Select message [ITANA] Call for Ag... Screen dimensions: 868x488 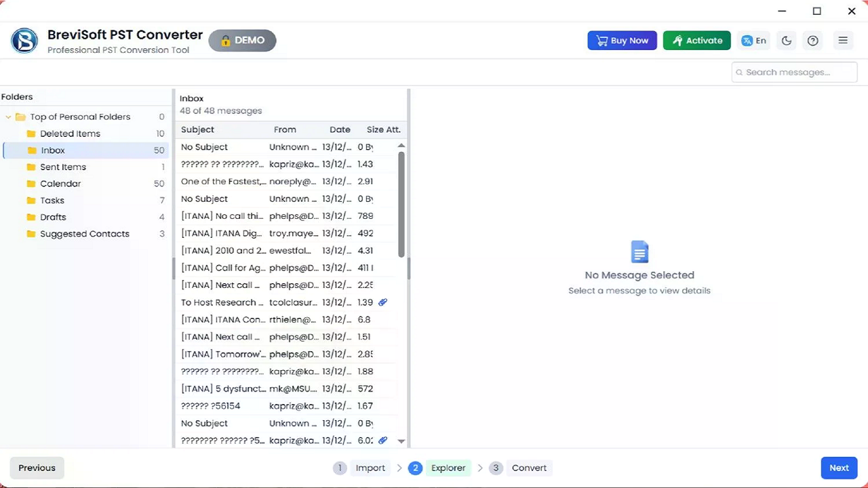click(x=286, y=268)
